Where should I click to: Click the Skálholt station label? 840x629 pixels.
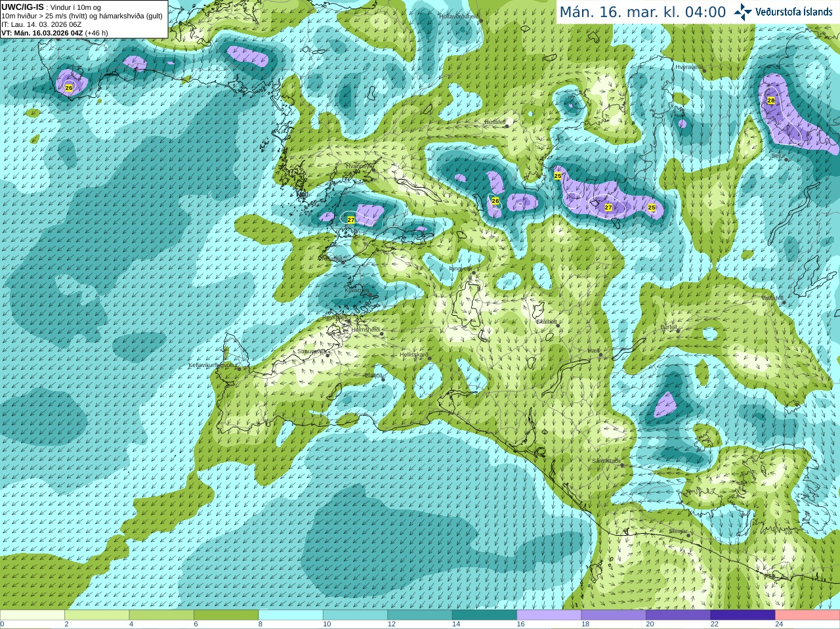[x=546, y=322]
